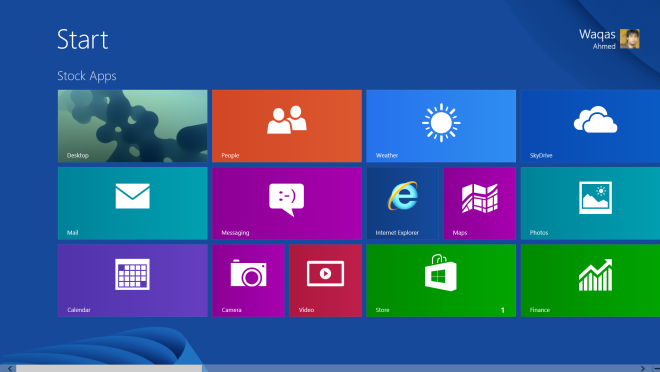Launch the Finance app tile
Viewport: 660px width, 372px height.
click(590, 281)
